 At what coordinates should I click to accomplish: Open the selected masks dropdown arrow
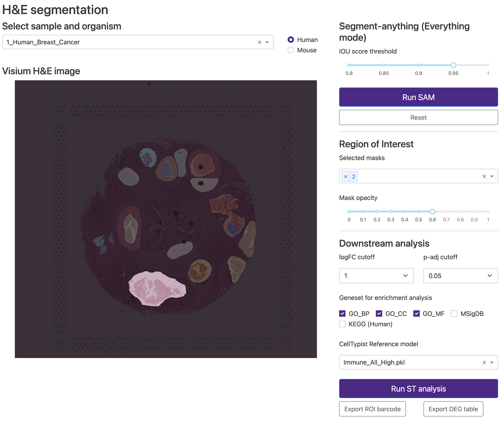(492, 176)
